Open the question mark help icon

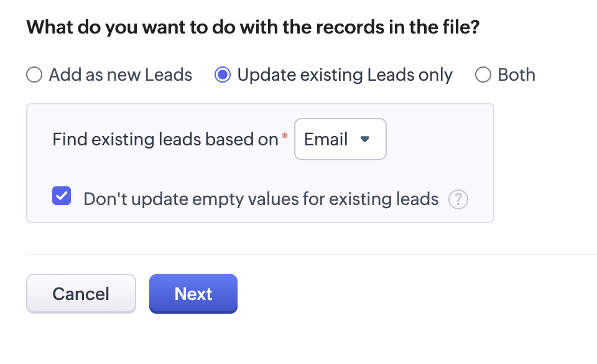(458, 199)
